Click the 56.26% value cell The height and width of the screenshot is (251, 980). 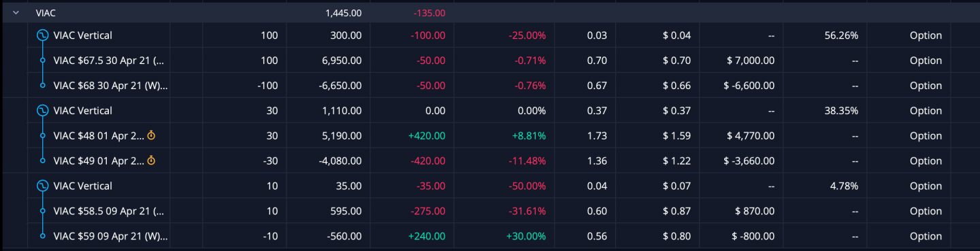click(841, 35)
